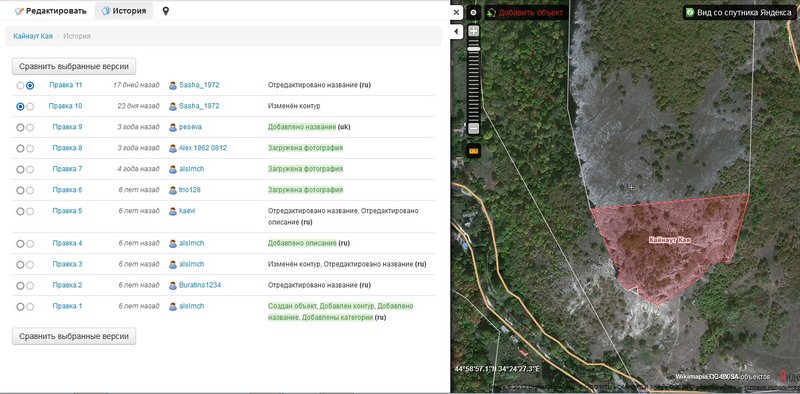Open the peseva user profile link

(x=190, y=127)
